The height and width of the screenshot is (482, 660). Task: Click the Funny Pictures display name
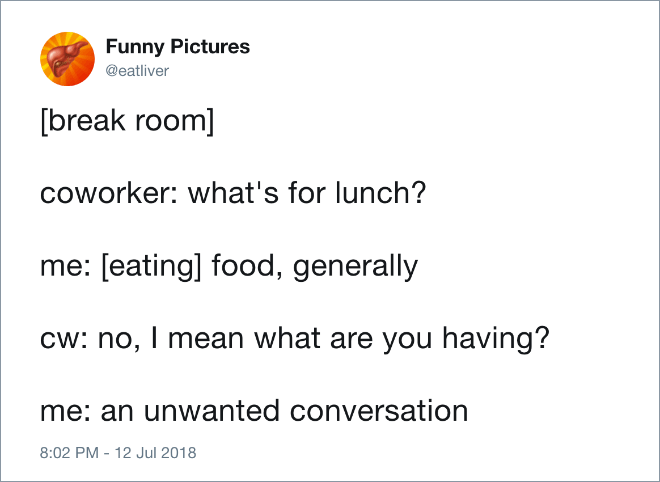tap(178, 47)
